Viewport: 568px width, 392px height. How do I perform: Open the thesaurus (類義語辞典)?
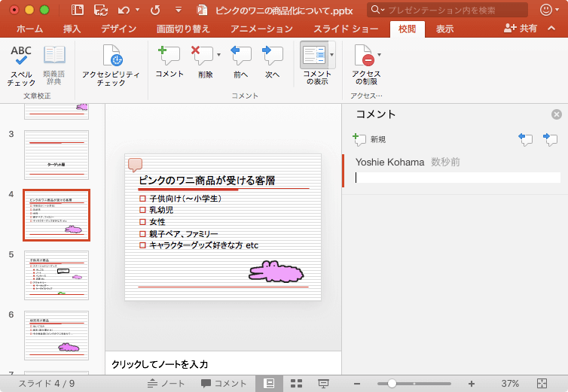pos(54,65)
